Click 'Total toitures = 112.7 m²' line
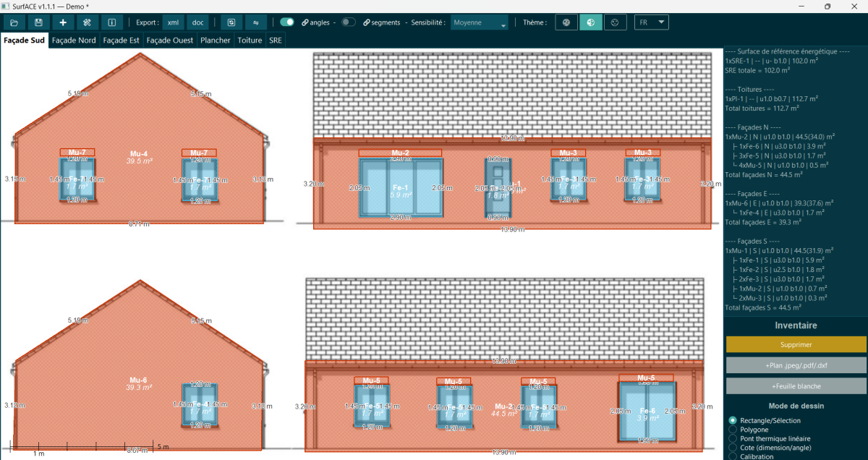Image resolution: width=868 pixels, height=460 pixels. (x=762, y=108)
